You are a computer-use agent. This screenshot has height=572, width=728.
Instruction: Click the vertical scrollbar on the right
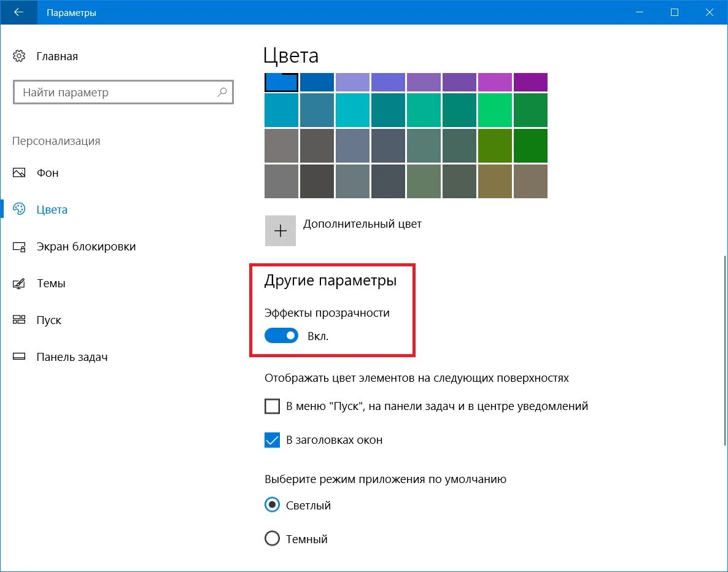(x=725, y=350)
